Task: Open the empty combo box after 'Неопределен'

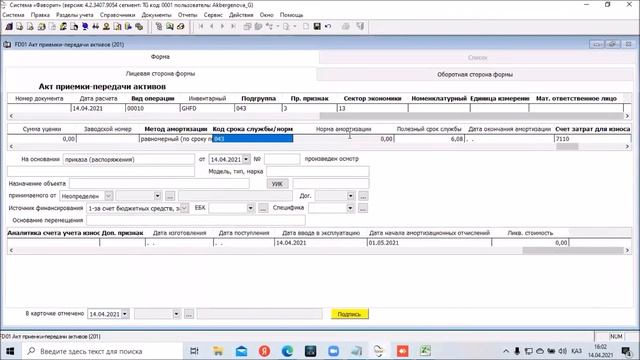Action: click(x=158, y=196)
